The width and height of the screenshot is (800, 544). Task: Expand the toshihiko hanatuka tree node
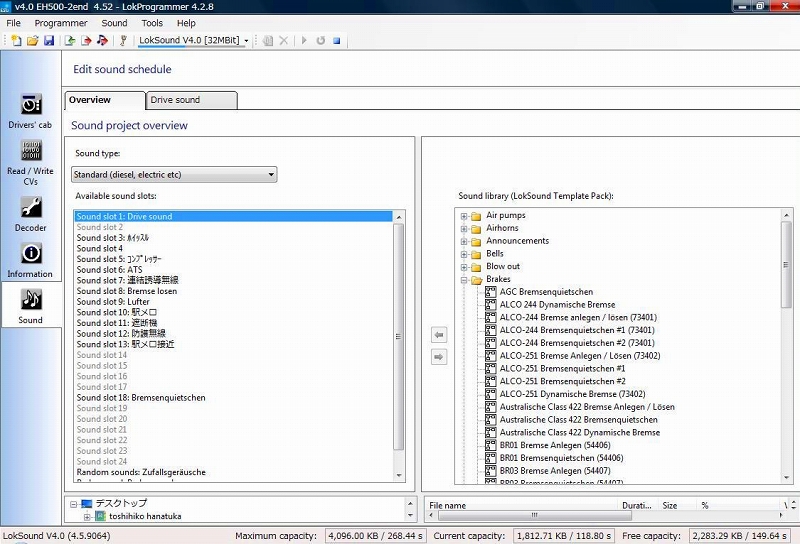click(x=87, y=516)
